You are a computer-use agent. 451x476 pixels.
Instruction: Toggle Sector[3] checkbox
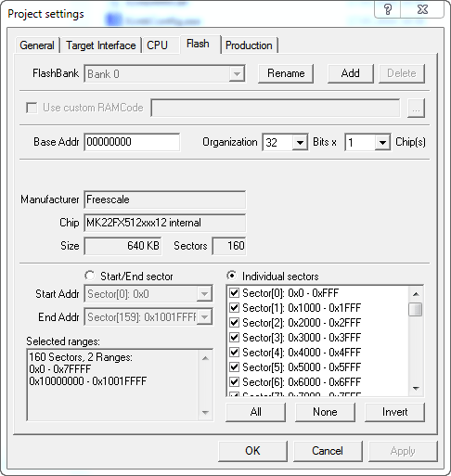click(234, 337)
